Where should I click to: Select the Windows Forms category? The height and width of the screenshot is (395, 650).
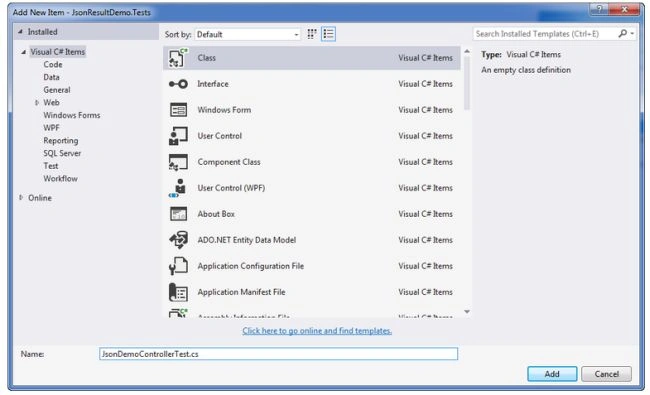coord(72,115)
